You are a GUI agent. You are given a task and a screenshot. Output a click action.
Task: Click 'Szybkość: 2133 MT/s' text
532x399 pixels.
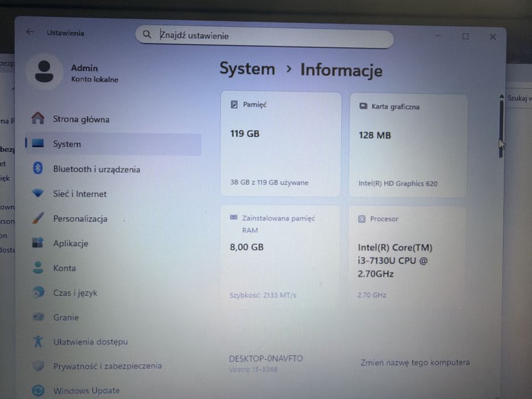[263, 295]
